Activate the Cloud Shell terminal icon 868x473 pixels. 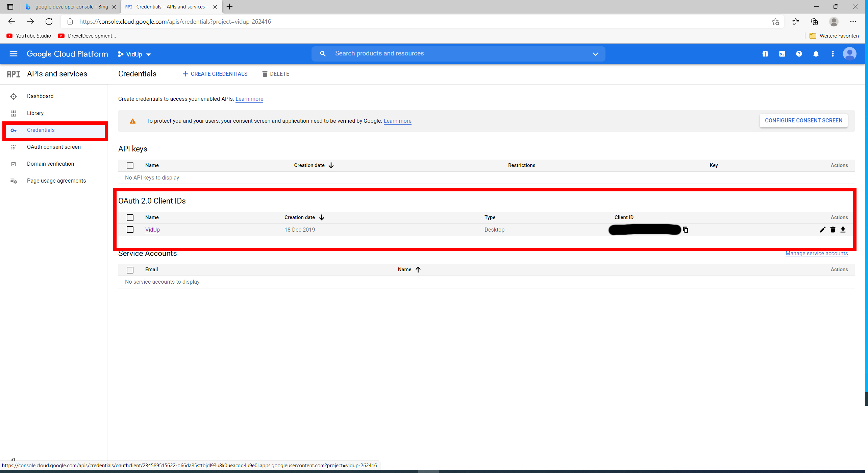click(782, 54)
